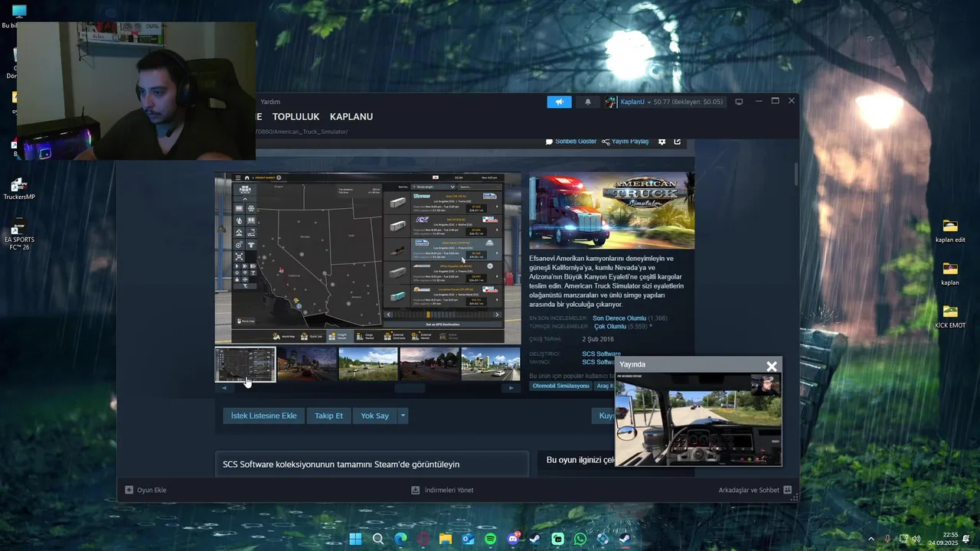
Task: Open Çok Olumlu Turkish reviews link
Action: coord(610,326)
